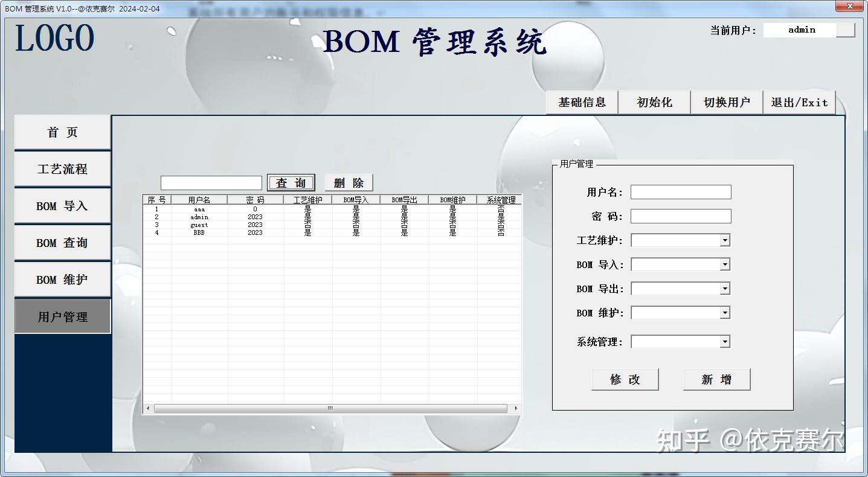Open the BOM 导入 permission dropdown
Viewport: 868px width, 477px height.
pyautogui.click(x=725, y=264)
